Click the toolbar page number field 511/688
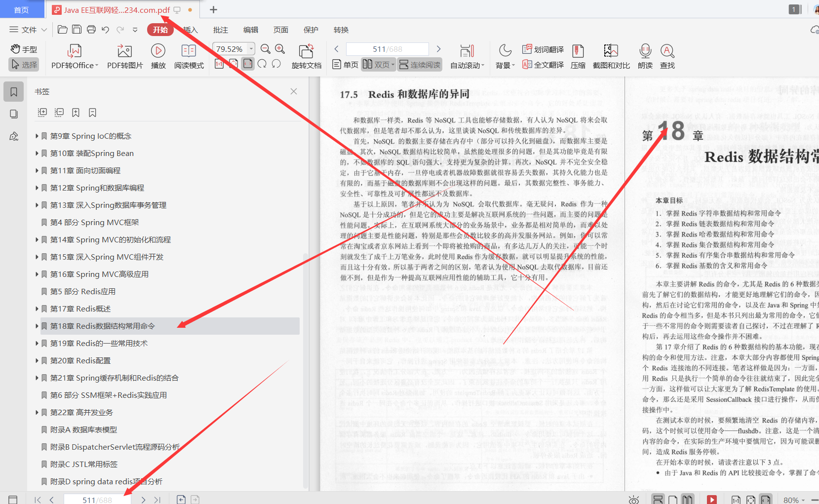 tap(387, 49)
